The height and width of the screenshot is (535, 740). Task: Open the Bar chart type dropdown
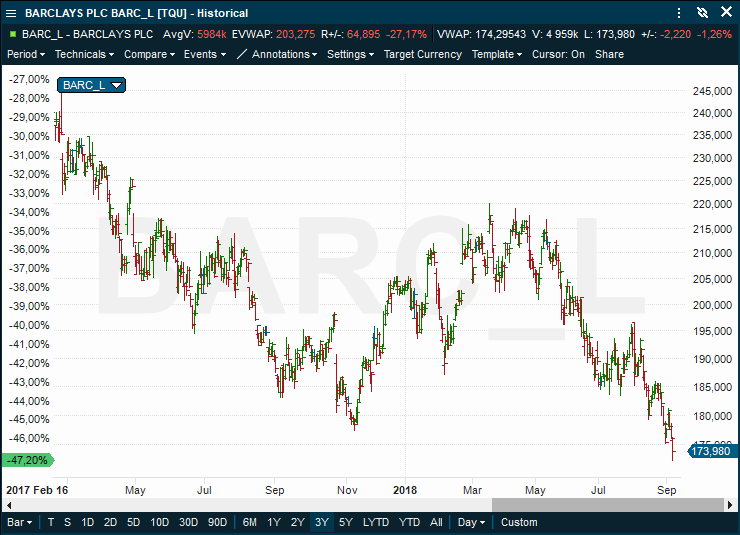pos(20,522)
